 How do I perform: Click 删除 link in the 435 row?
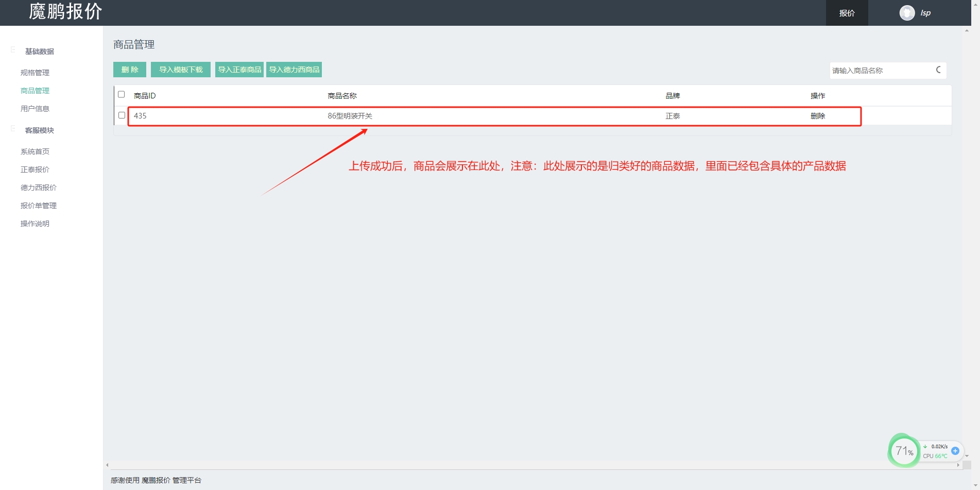pos(818,116)
